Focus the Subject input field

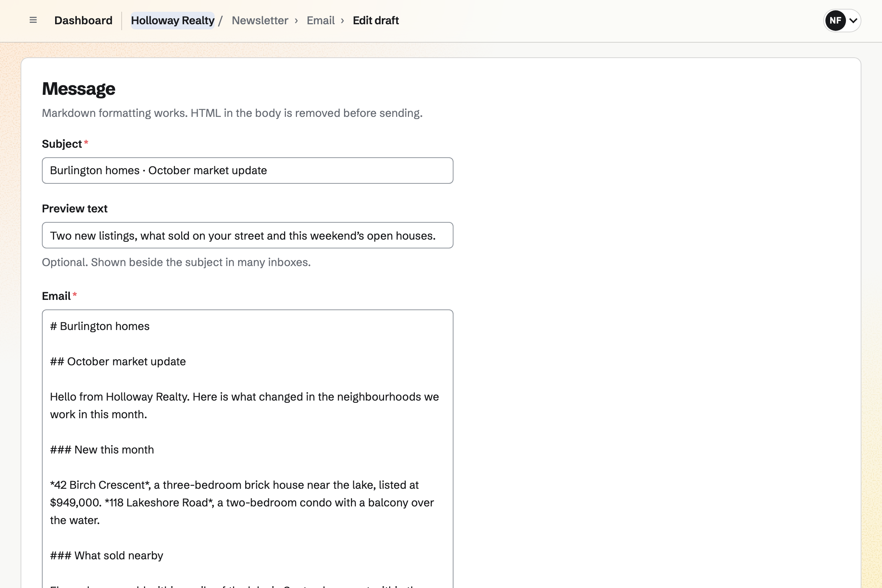(x=247, y=171)
